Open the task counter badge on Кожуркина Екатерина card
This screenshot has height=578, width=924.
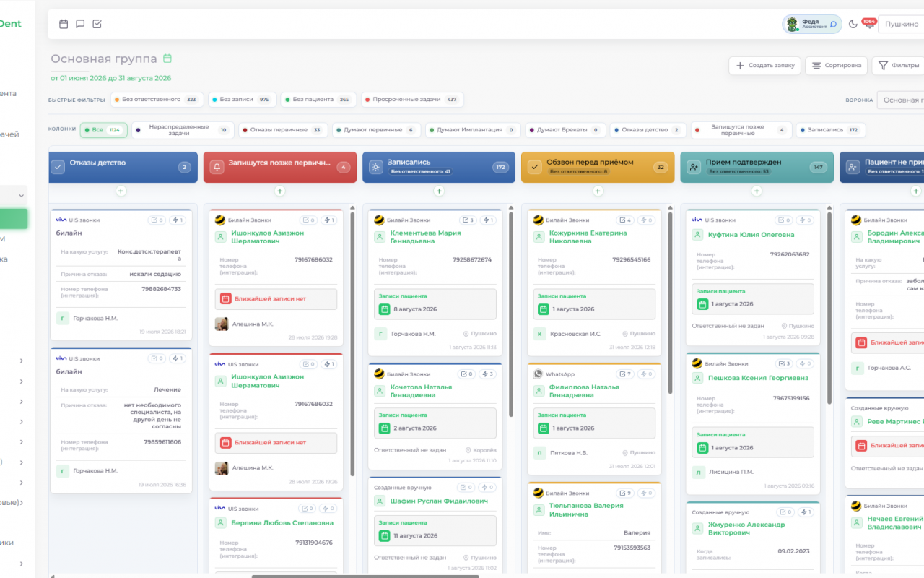point(626,220)
